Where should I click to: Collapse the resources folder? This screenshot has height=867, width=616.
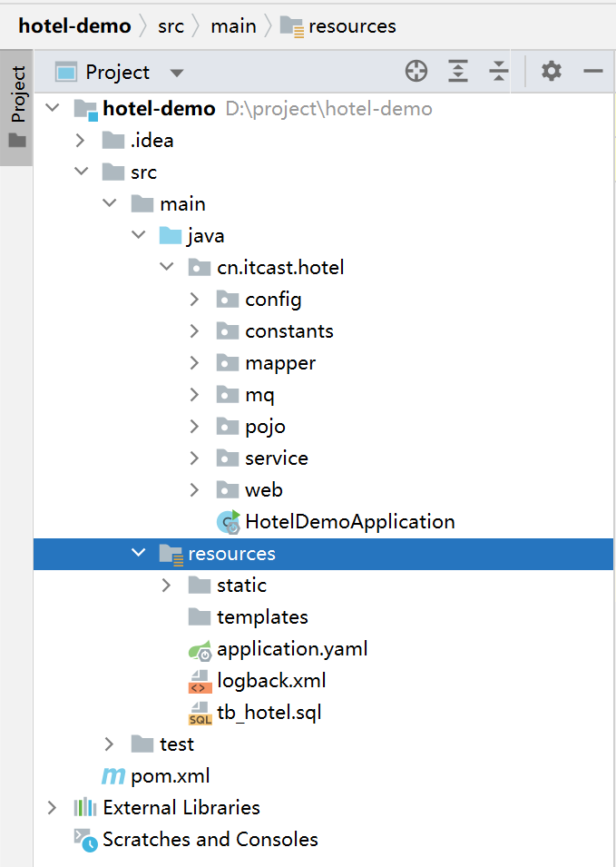139,553
